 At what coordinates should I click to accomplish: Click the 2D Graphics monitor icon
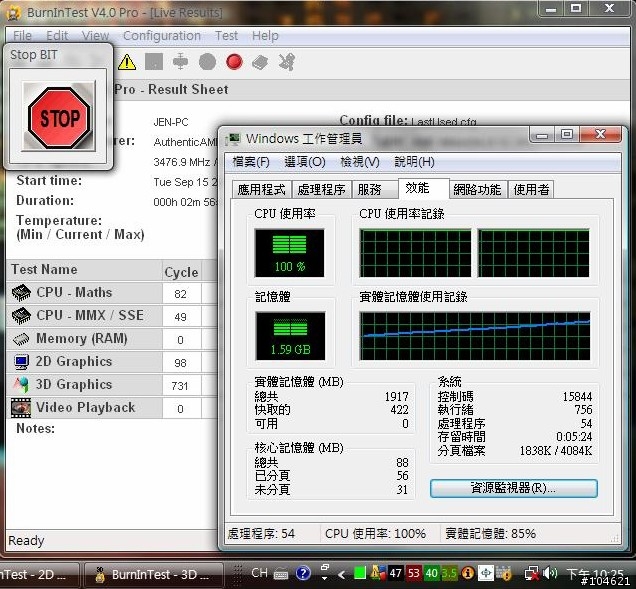(21, 362)
